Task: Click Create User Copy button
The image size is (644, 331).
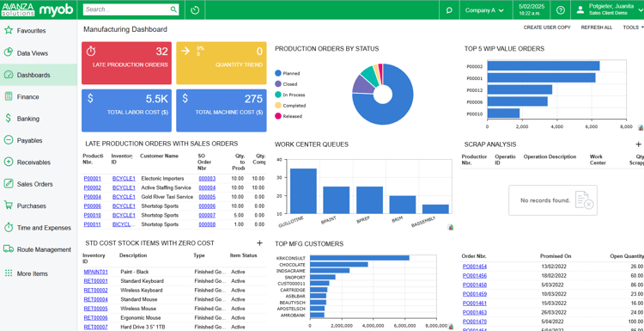Action: coord(547,28)
